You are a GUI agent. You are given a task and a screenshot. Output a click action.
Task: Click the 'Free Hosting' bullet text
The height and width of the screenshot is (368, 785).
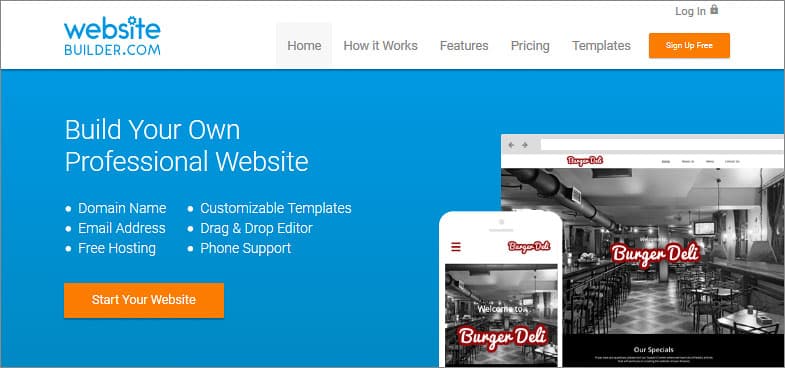(117, 248)
